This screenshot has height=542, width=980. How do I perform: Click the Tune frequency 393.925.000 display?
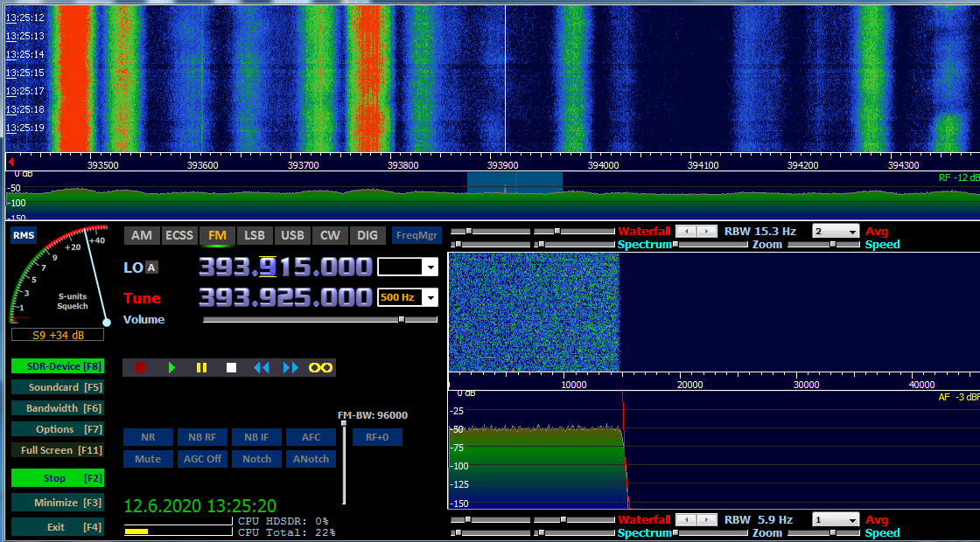[x=285, y=297]
